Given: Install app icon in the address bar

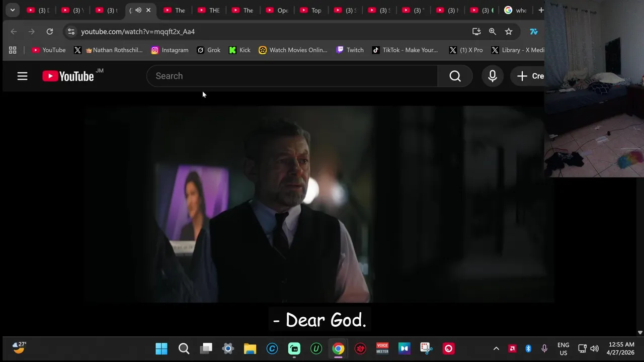Looking at the screenshot, I should 476,32.
